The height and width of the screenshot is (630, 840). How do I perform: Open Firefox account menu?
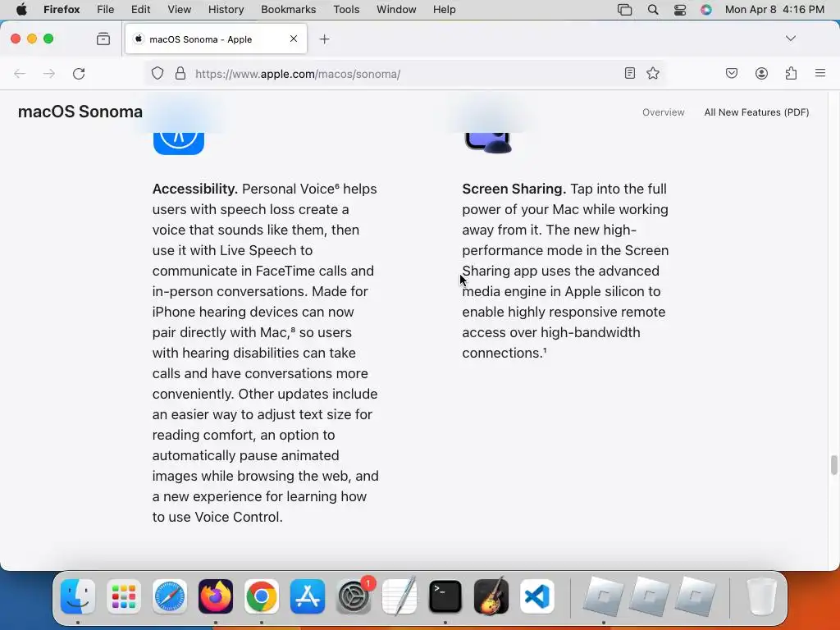pyautogui.click(x=761, y=73)
